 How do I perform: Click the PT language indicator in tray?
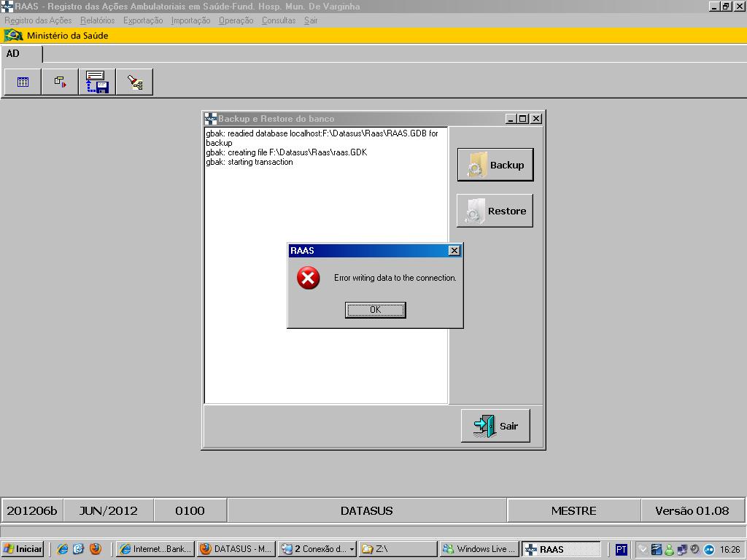tap(621, 549)
